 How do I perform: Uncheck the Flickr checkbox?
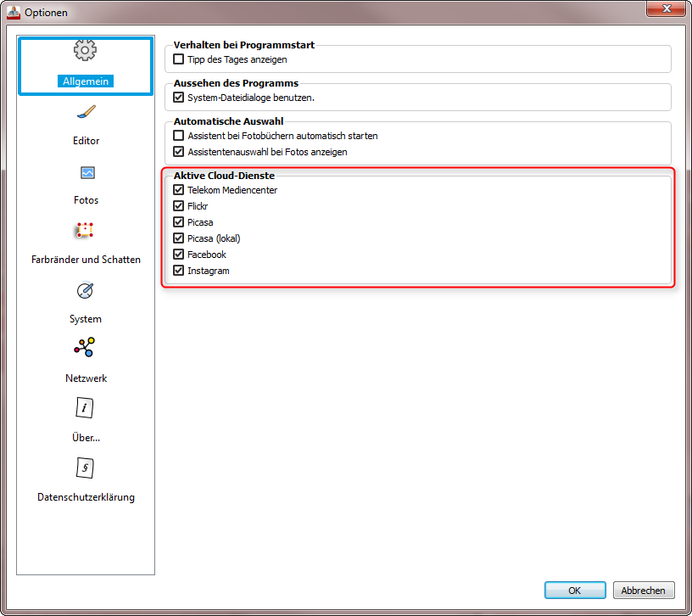[178, 206]
